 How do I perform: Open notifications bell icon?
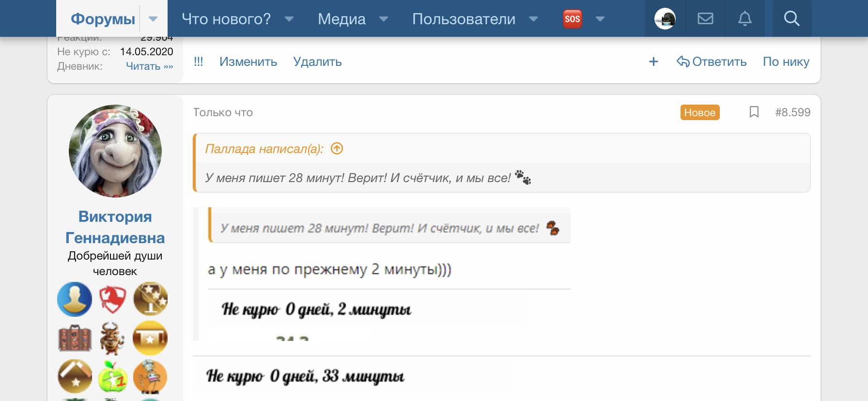coord(744,19)
